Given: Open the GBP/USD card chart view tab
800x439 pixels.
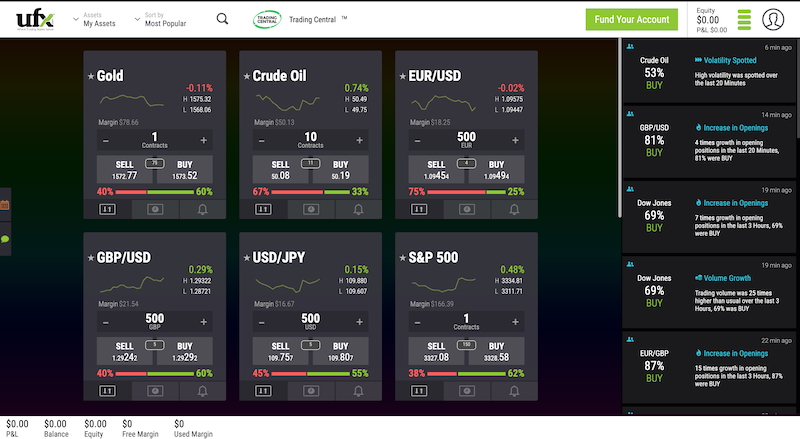Looking at the screenshot, I should [155, 391].
